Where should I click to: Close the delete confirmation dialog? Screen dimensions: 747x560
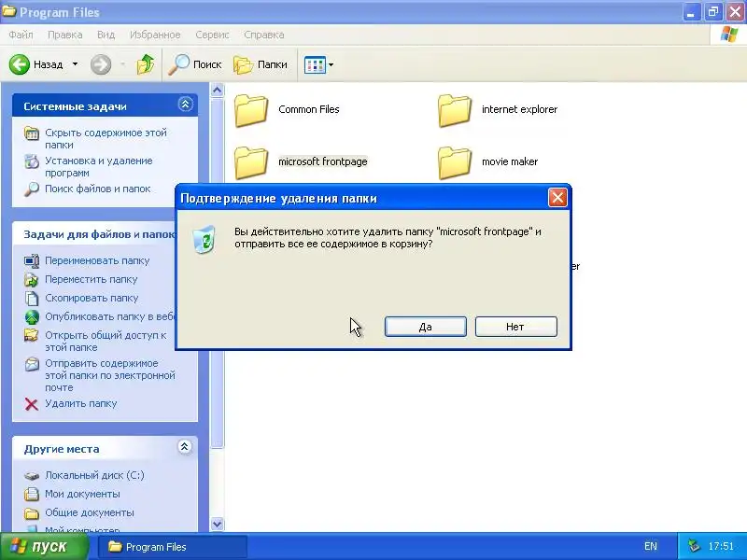[557, 198]
